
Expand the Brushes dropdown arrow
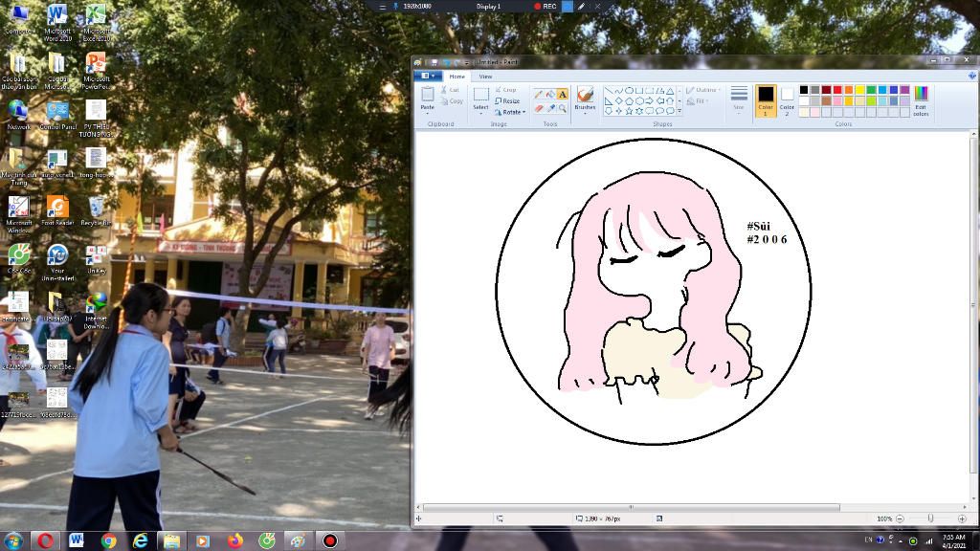[585, 113]
